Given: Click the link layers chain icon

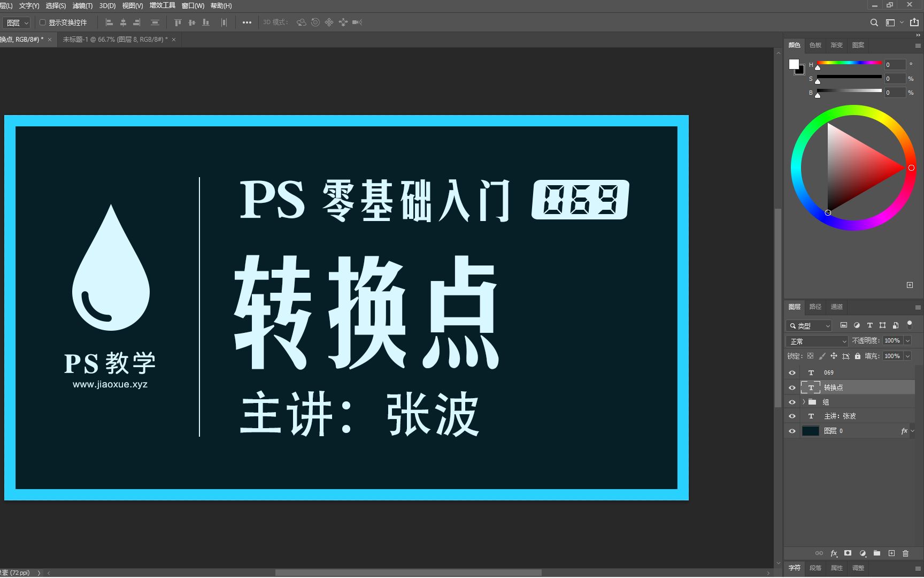Looking at the screenshot, I should tap(819, 553).
